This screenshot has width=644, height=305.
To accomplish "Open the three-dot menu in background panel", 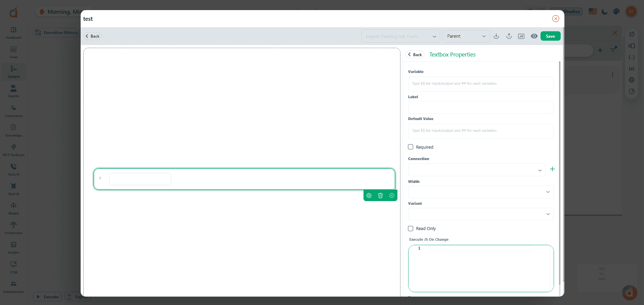I will (612, 74).
